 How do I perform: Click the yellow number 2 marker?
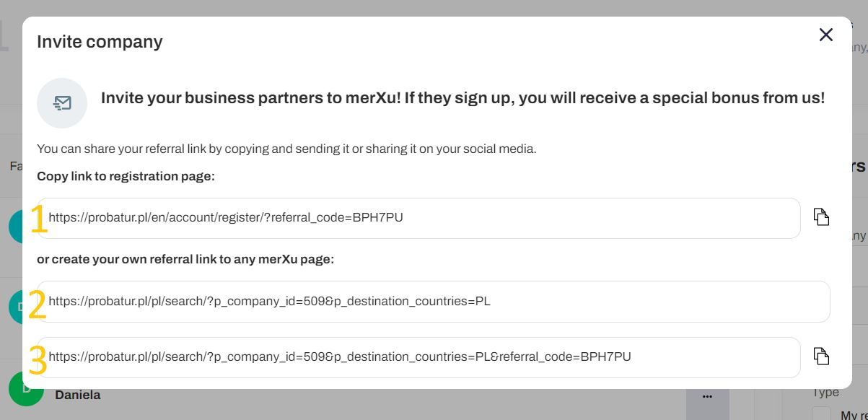coord(37,305)
